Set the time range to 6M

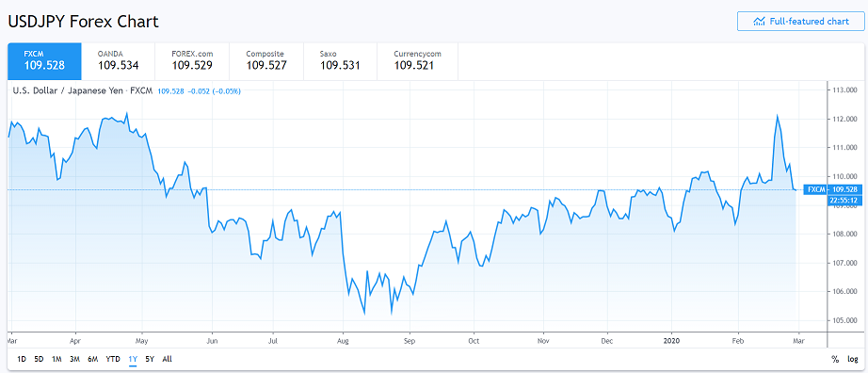[92, 359]
